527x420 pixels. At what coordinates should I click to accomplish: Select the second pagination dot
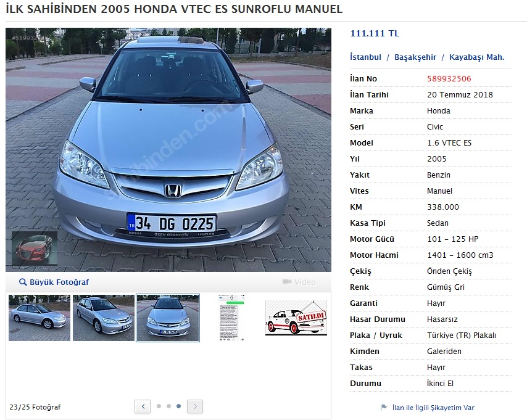point(168,406)
